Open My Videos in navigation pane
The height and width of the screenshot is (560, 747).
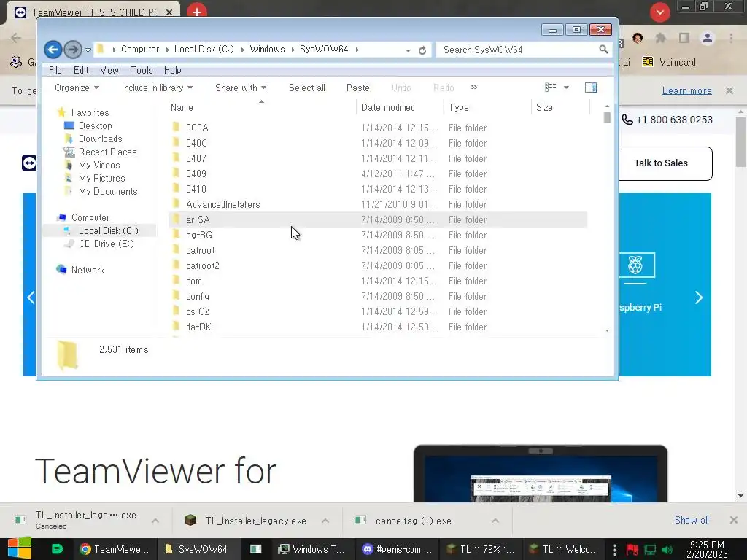[99, 165]
